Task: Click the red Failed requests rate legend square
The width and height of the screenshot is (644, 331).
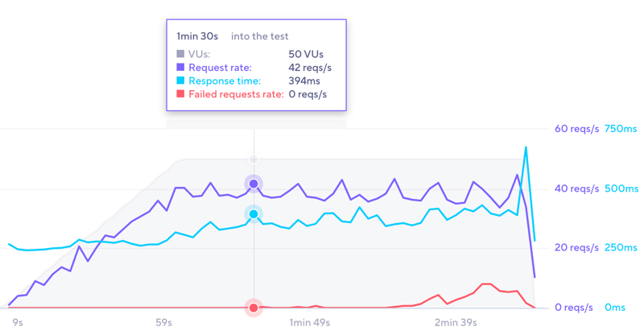Action: [x=180, y=94]
